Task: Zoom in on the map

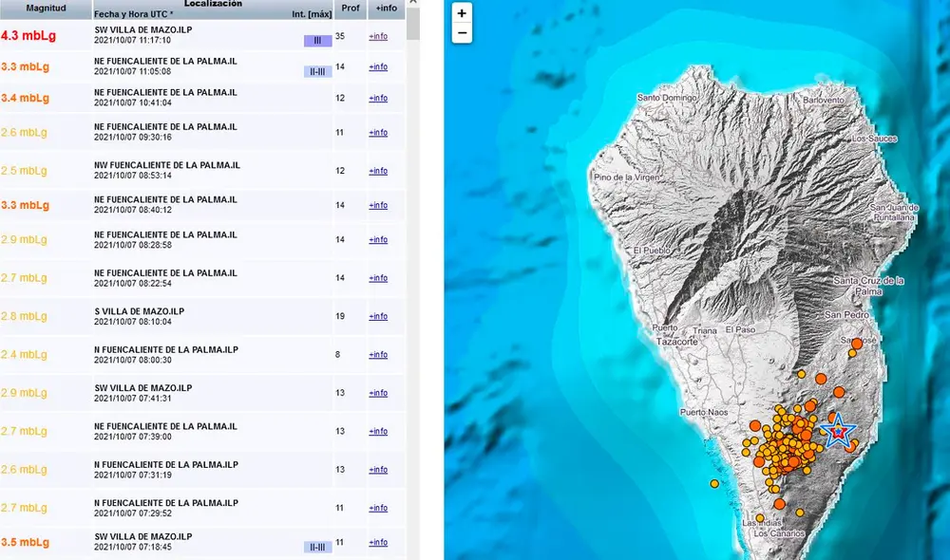Action: pos(462,13)
